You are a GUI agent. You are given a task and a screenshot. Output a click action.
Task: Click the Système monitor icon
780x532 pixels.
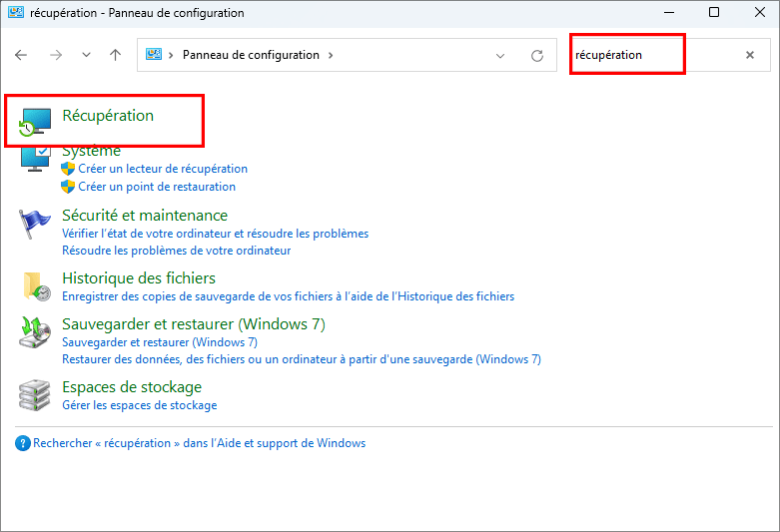(x=35, y=159)
